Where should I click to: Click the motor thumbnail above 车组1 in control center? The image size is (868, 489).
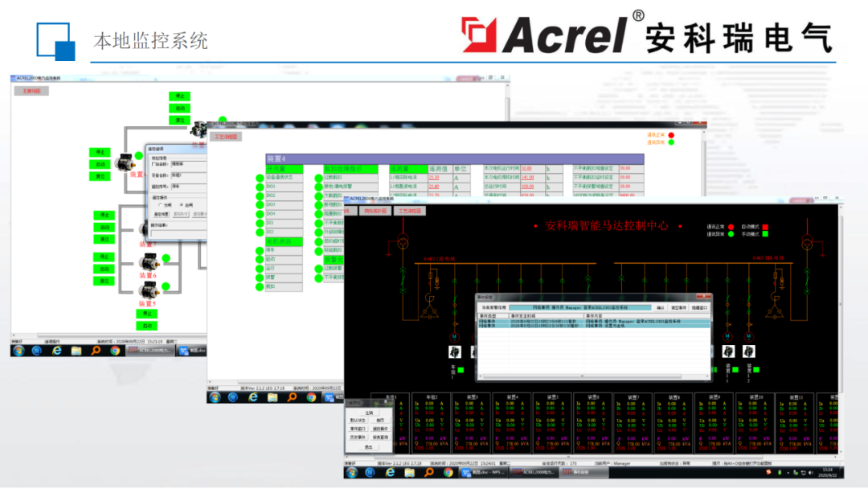tap(454, 351)
